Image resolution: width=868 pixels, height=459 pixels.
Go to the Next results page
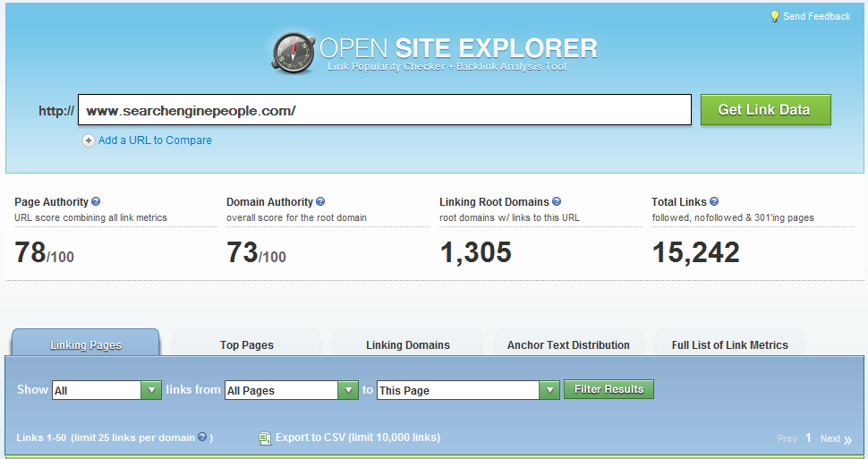tap(835, 438)
